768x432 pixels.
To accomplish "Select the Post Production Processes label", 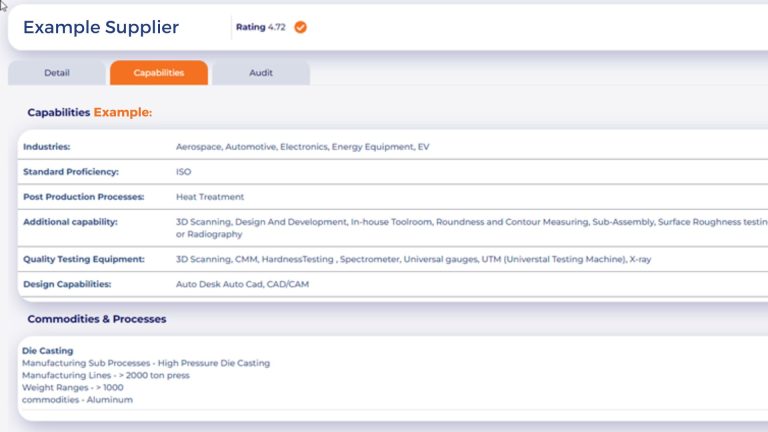I will pos(84,197).
